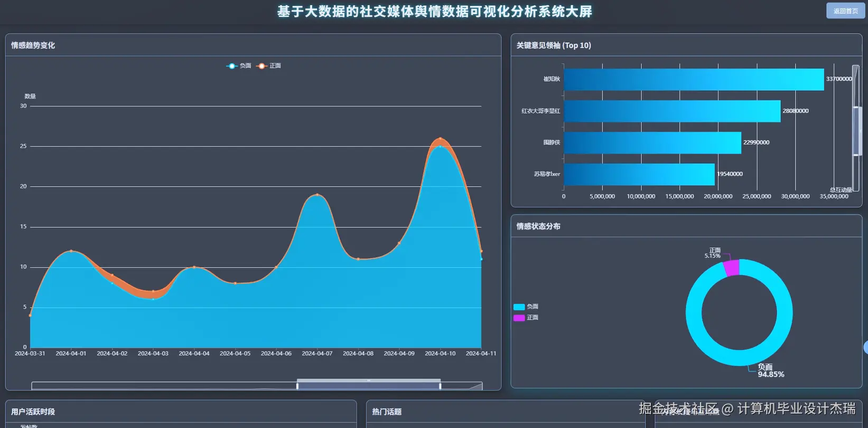Click the x-axis label 2024-04-02
Viewport: 868px width, 428px height.
pos(112,354)
